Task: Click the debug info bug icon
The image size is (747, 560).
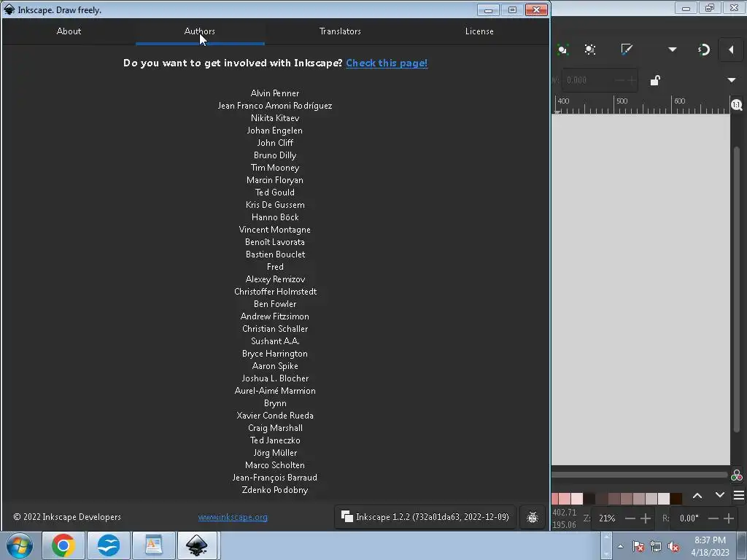Action: (532, 517)
